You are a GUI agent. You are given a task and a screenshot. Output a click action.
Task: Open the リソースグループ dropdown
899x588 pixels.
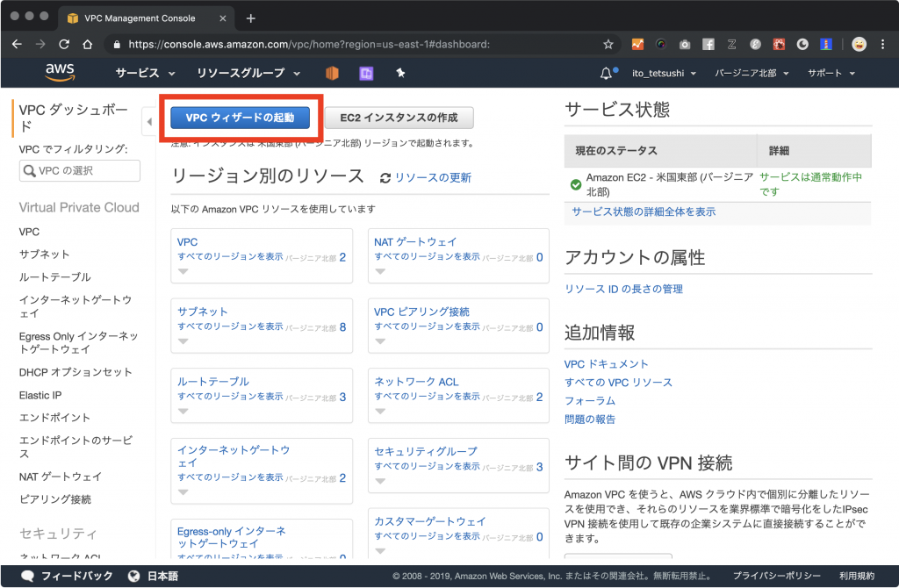coord(248,73)
